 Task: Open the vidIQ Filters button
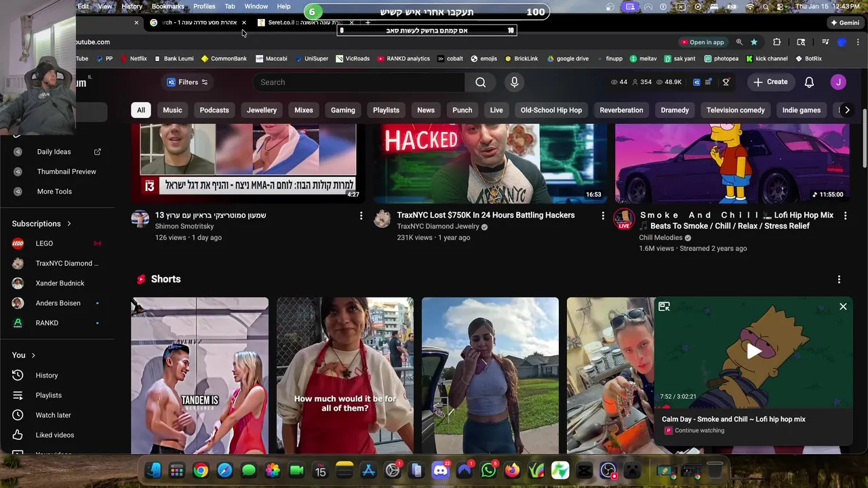[x=187, y=82]
